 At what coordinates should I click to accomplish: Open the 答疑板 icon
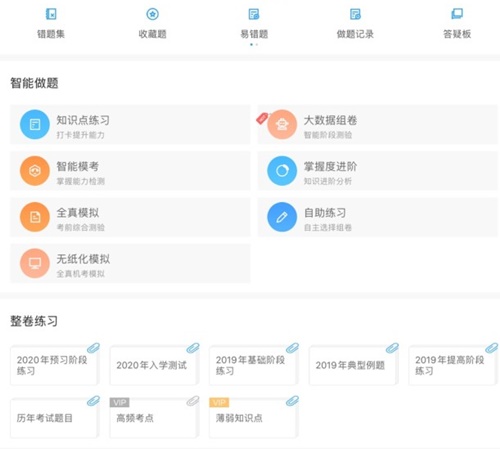click(457, 14)
